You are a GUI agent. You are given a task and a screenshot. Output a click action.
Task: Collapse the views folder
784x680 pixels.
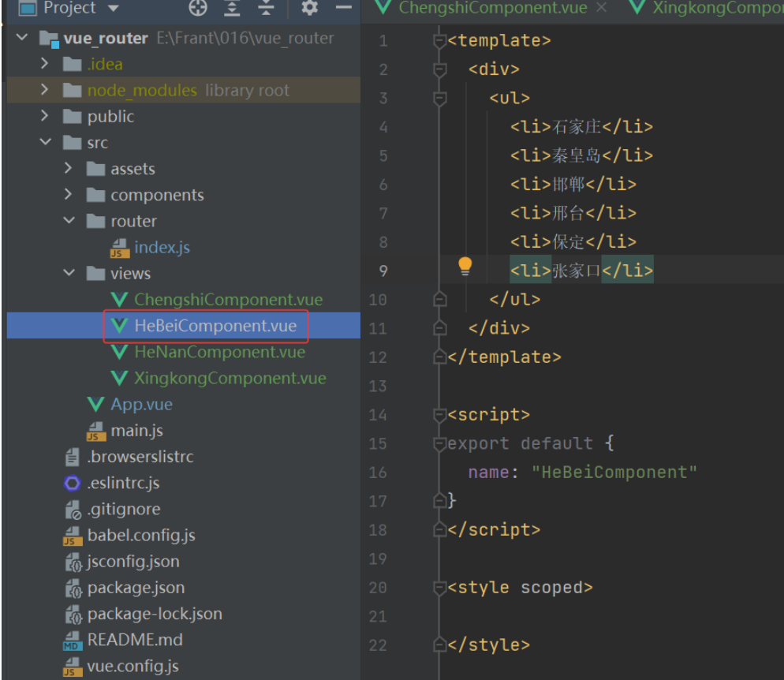(x=69, y=273)
